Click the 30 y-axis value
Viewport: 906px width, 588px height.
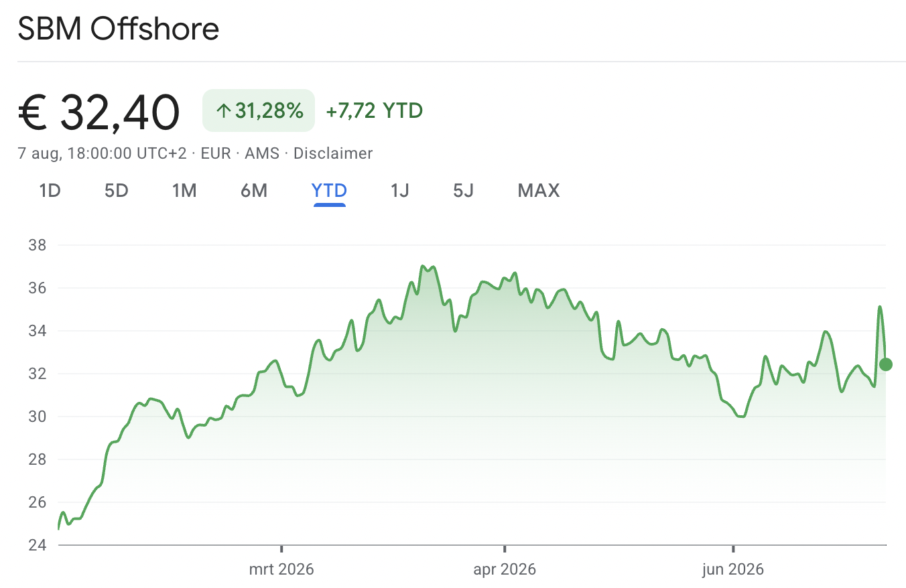(37, 417)
